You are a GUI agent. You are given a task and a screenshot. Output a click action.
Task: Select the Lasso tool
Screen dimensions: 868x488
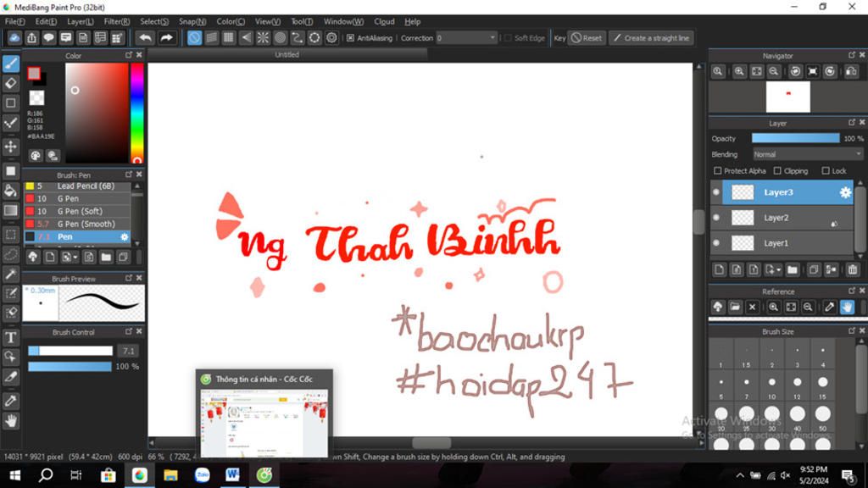click(10, 254)
